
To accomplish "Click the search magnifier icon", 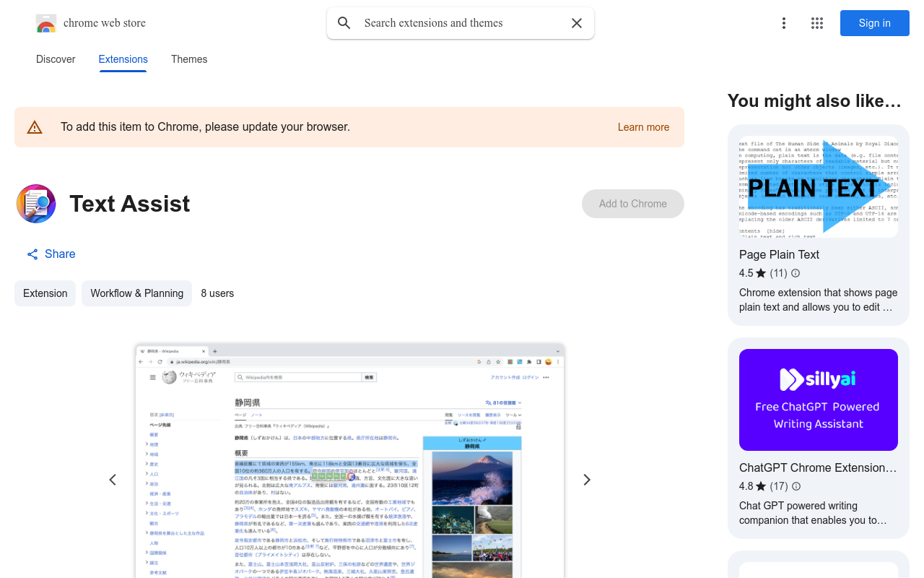I will 344,23.
